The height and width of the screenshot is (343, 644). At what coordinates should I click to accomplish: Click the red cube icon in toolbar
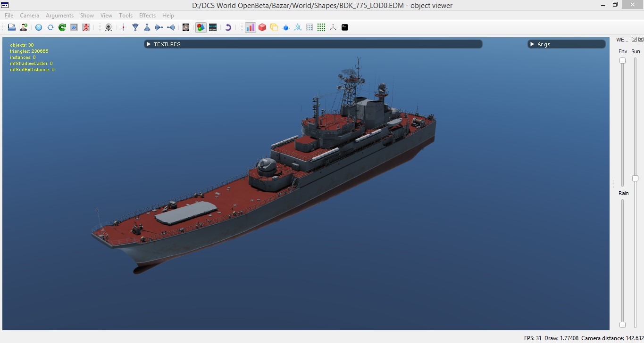pos(262,27)
